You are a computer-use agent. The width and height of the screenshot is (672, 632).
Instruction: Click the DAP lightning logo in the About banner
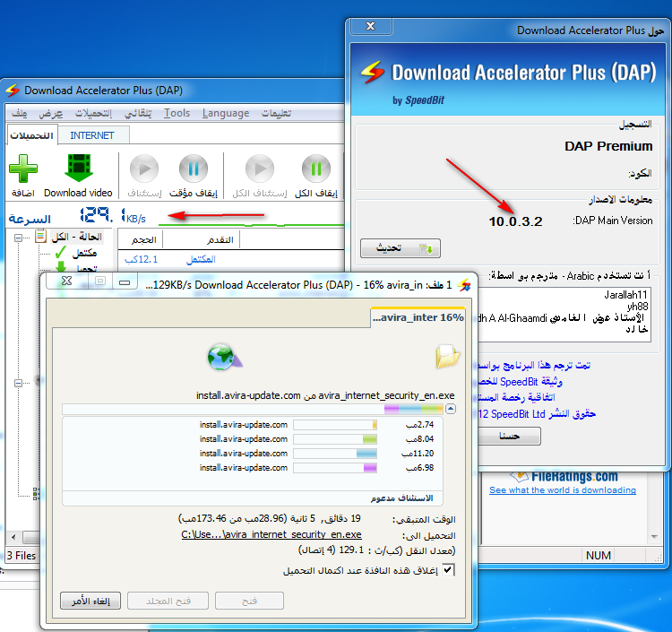click(x=373, y=72)
